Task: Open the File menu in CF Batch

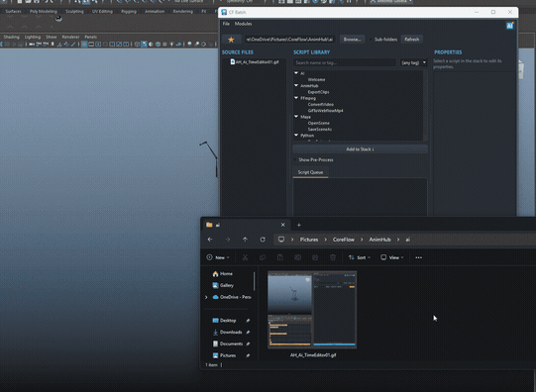Action: click(226, 24)
